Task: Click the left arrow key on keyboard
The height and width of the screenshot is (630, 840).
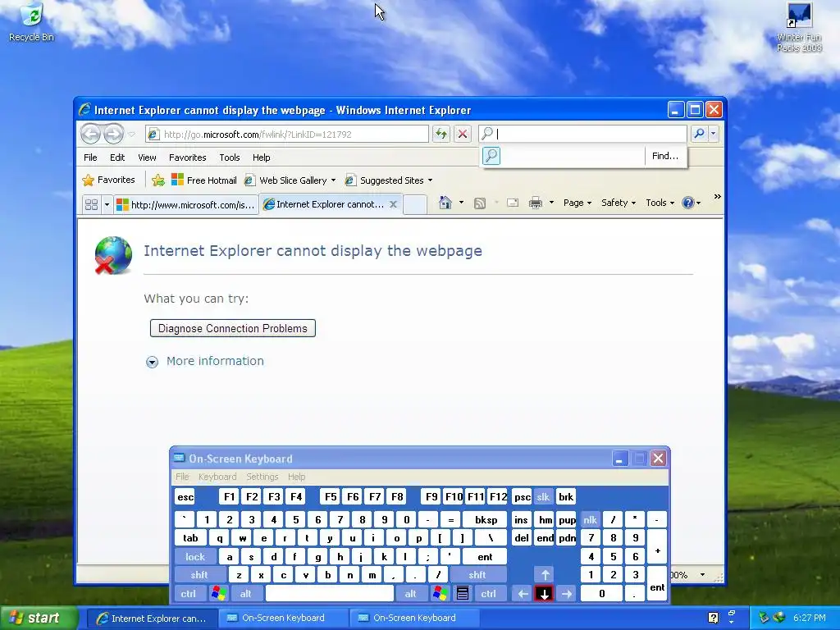Action: [523, 594]
